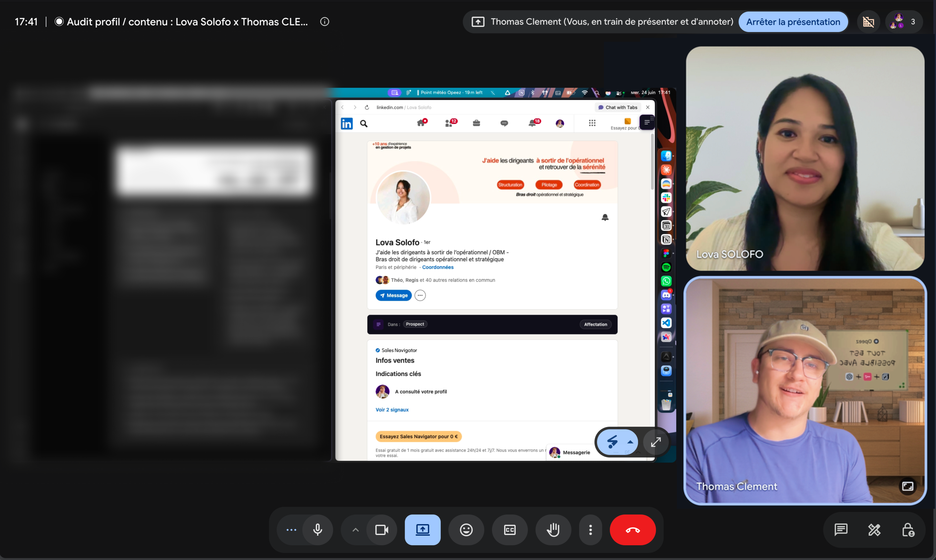The image size is (936, 560).
Task: Open Chat with Tabs
Action: [x=618, y=107]
